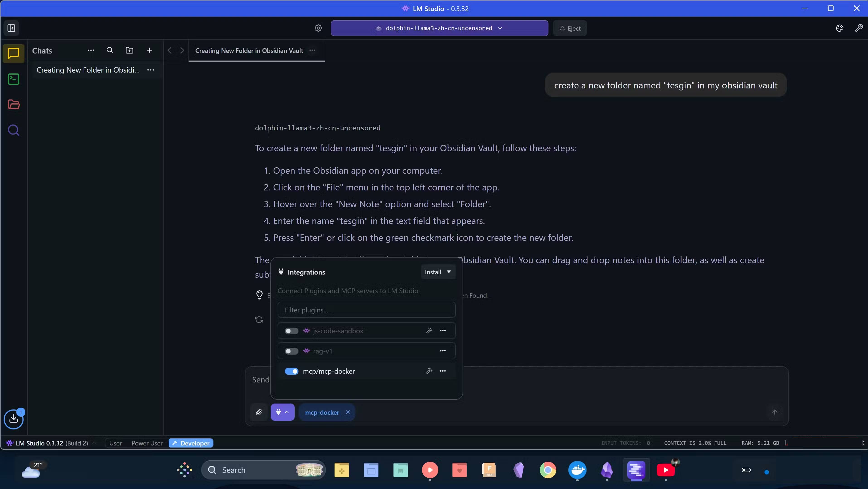Open Downloads via badge icon bottom left
This screenshot has height=489, width=868.
pos(14,419)
